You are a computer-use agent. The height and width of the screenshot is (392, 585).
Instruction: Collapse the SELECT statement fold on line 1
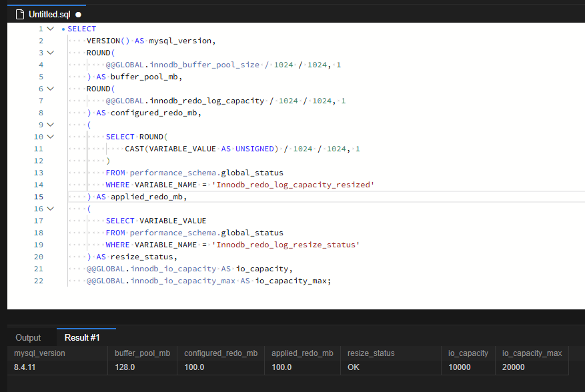point(51,29)
